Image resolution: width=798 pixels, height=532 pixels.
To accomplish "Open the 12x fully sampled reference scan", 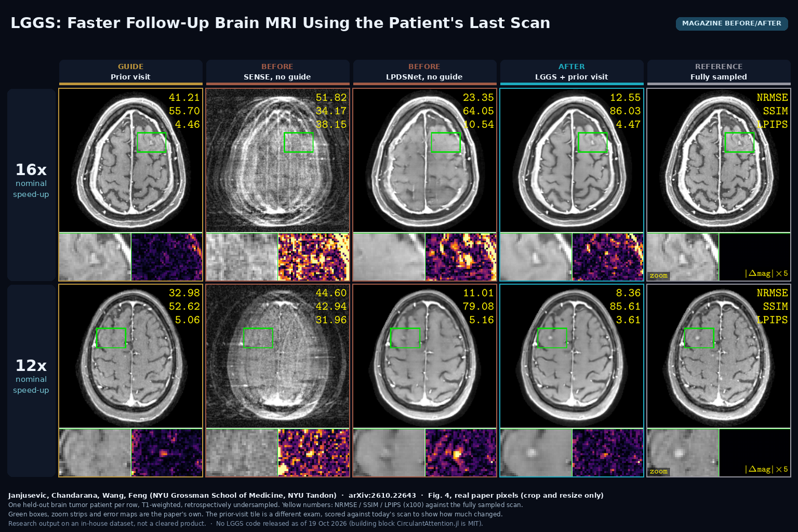I will [719, 356].
